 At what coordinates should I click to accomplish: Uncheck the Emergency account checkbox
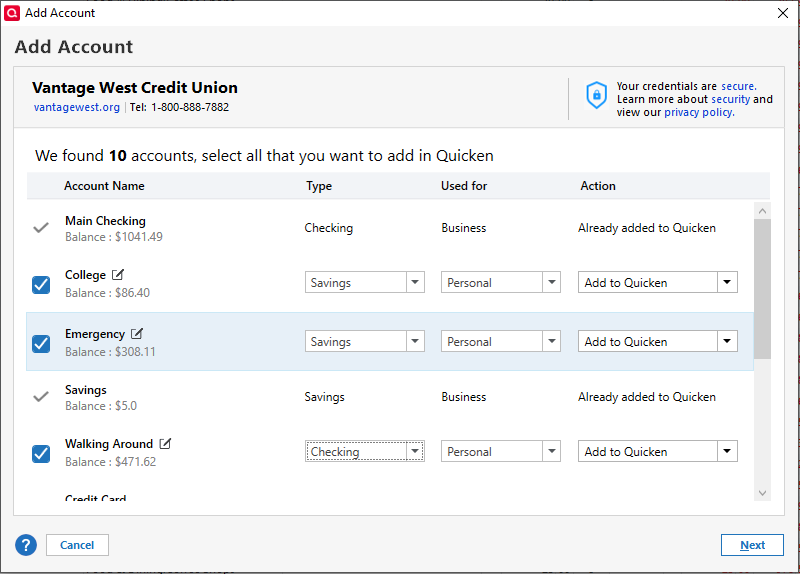point(41,343)
